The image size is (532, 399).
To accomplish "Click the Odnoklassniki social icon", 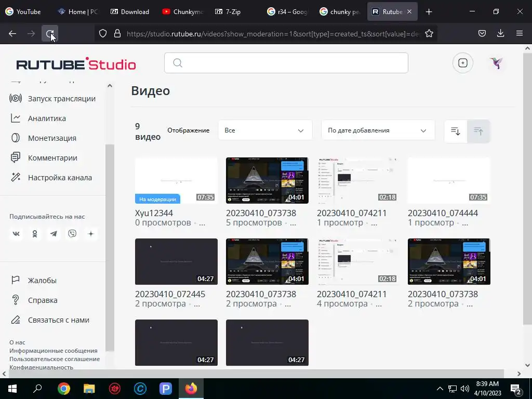I will [x=35, y=234].
